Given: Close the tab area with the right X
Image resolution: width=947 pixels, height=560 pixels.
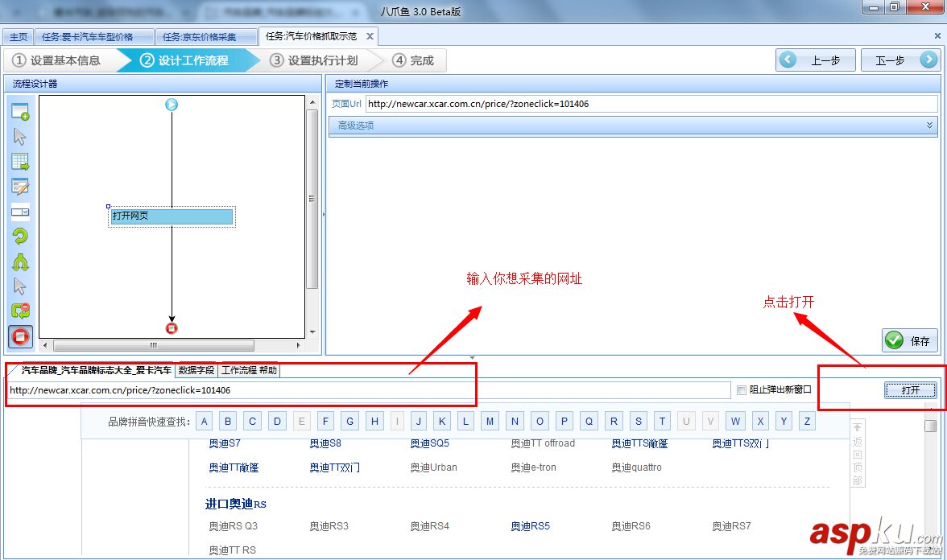Looking at the screenshot, I should pyautogui.click(x=937, y=36).
